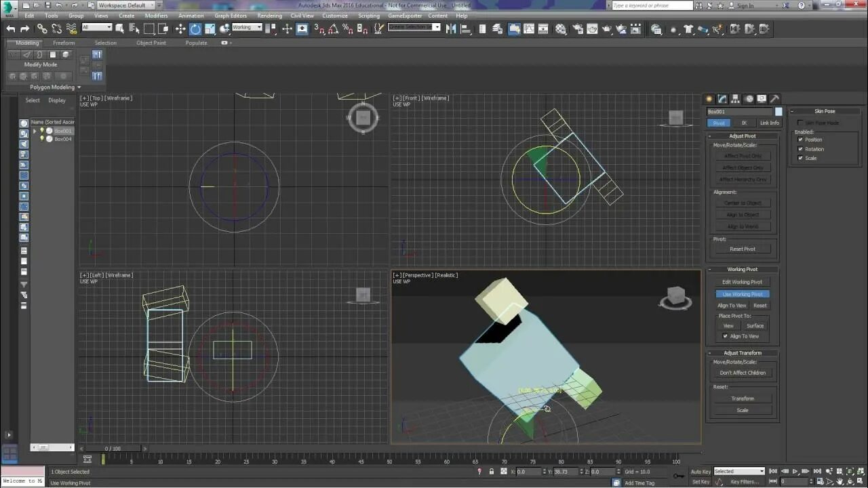The height and width of the screenshot is (488, 868).
Task: Open Create Selection Set dropdown
Action: [x=414, y=27]
